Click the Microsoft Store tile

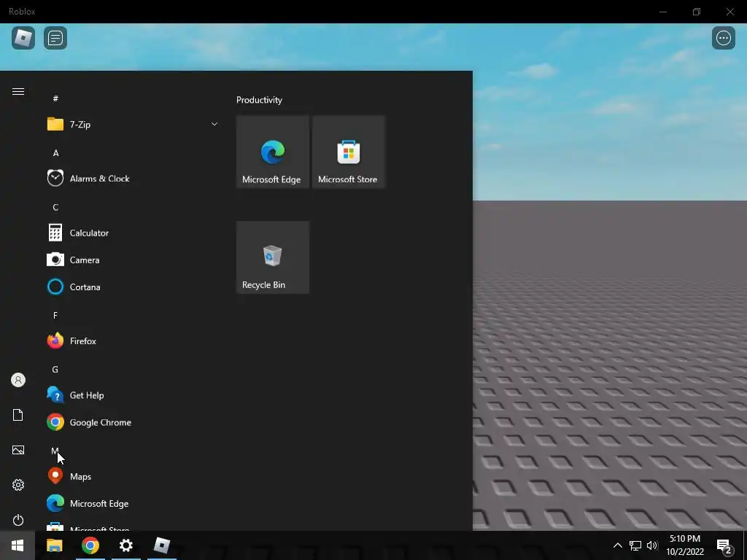pos(349,152)
